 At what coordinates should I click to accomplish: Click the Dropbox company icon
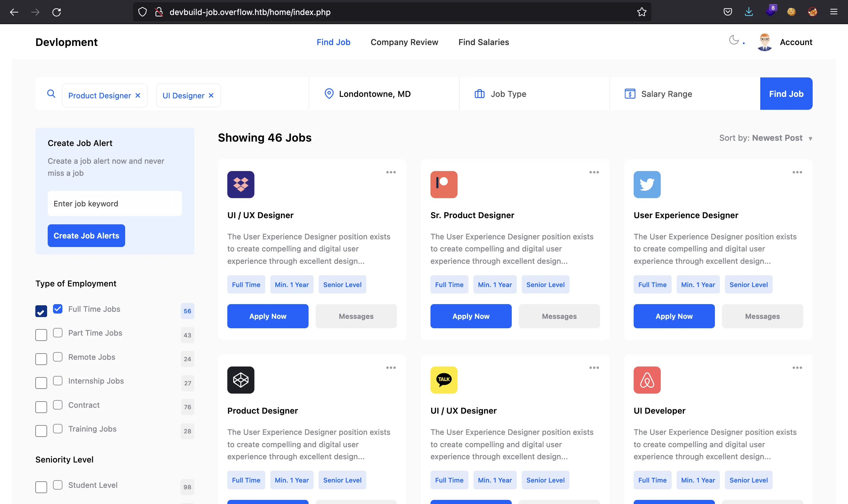pos(241,184)
